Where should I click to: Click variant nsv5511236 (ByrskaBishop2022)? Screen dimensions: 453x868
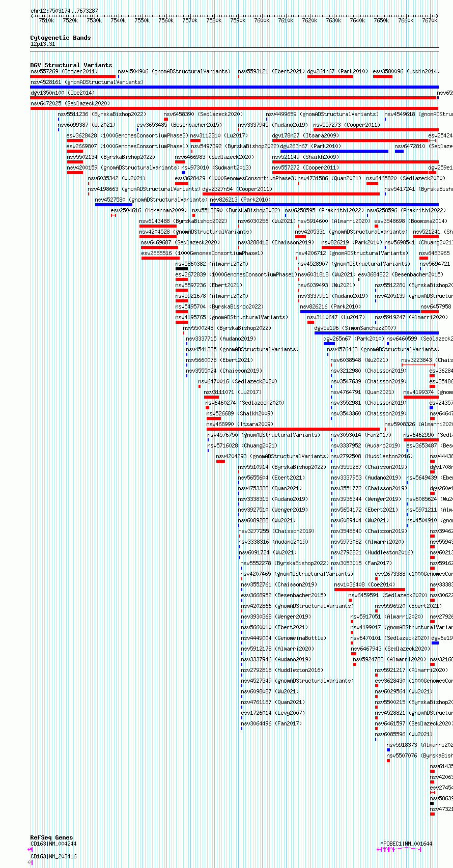102,114
